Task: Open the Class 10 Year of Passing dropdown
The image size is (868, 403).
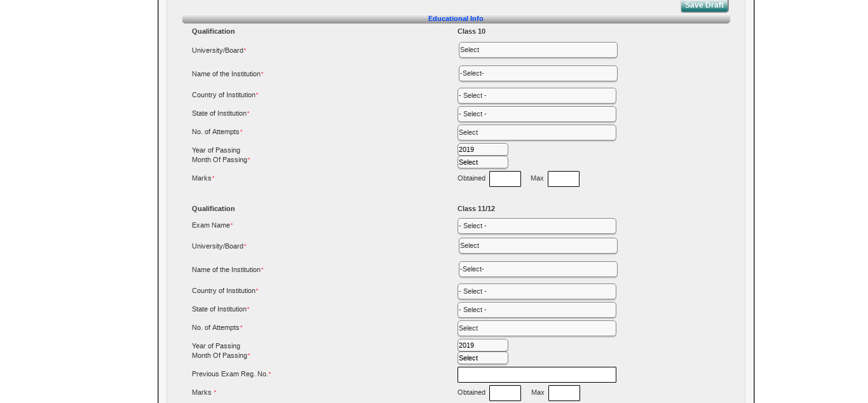Action: coord(482,149)
